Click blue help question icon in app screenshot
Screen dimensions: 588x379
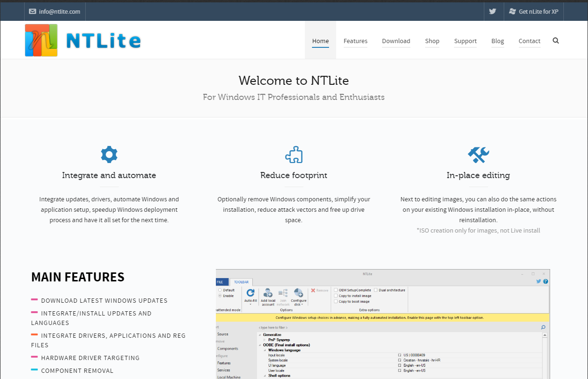[x=545, y=281]
